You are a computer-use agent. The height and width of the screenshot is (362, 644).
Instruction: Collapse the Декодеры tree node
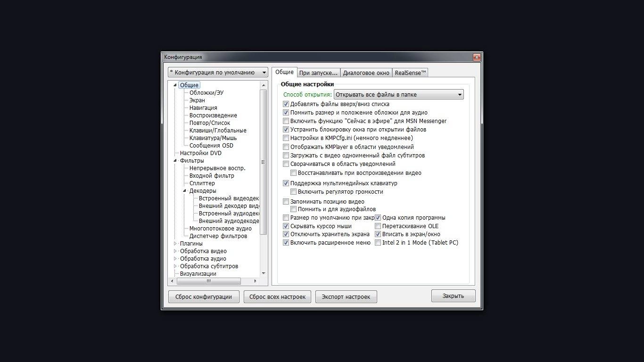184,191
